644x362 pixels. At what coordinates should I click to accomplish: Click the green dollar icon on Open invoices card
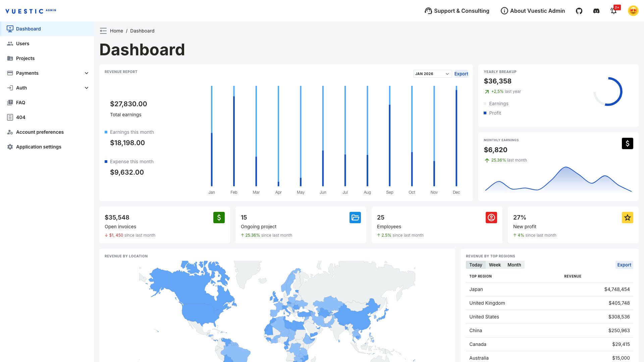tap(219, 218)
